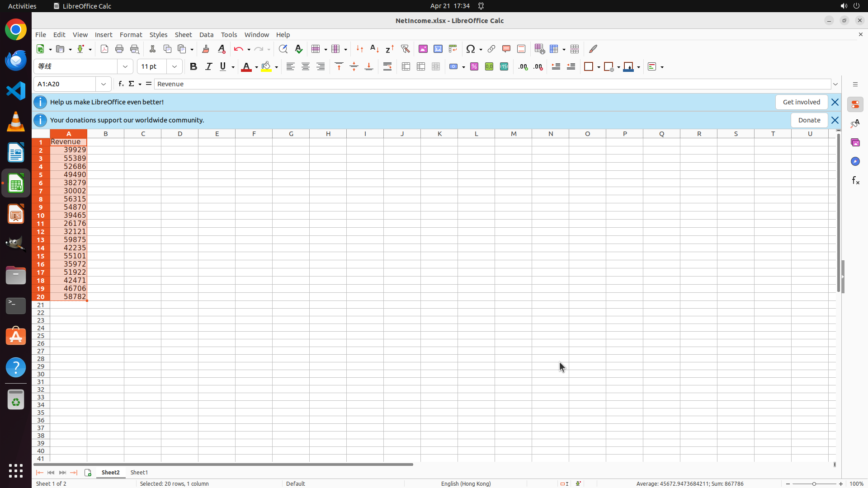The height and width of the screenshot is (488, 868).
Task: Open the Data menu
Action: [x=206, y=35]
